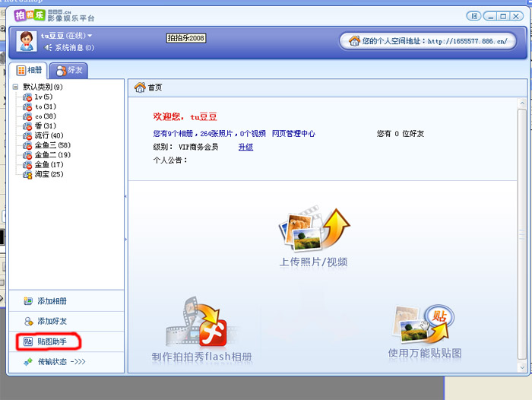Switch to the 相册 tab
This screenshot has height=400, width=532.
click(29, 70)
